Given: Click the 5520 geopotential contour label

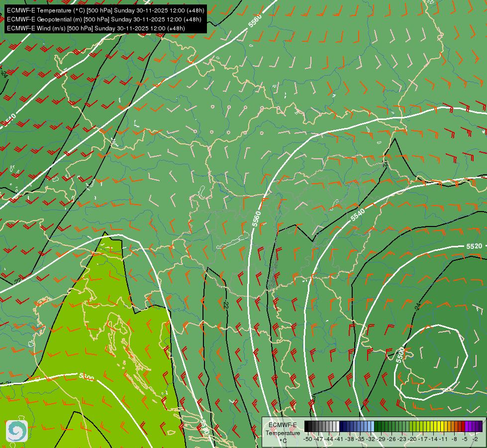Looking at the screenshot, I should [x=474, y=246].
